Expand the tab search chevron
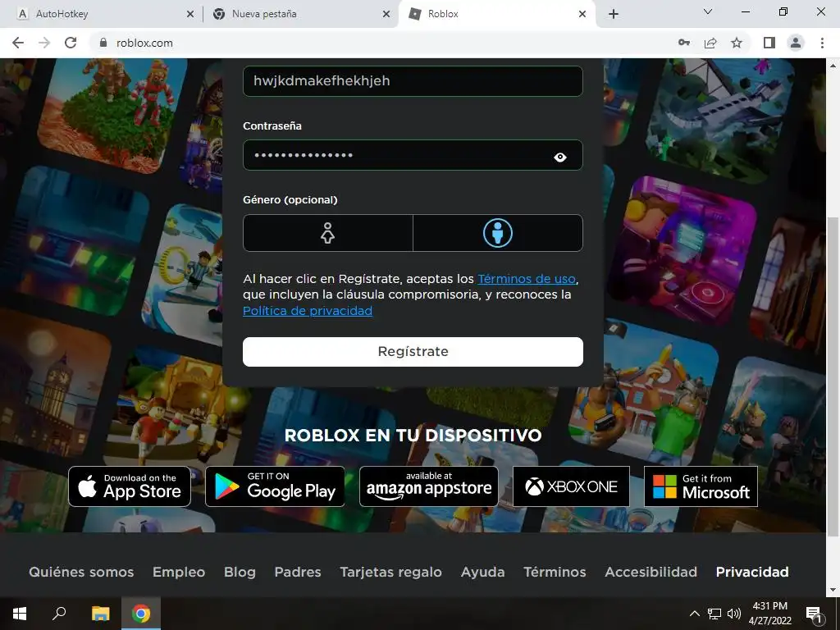This screenshot has width=840, height=630. coord(708,11)
